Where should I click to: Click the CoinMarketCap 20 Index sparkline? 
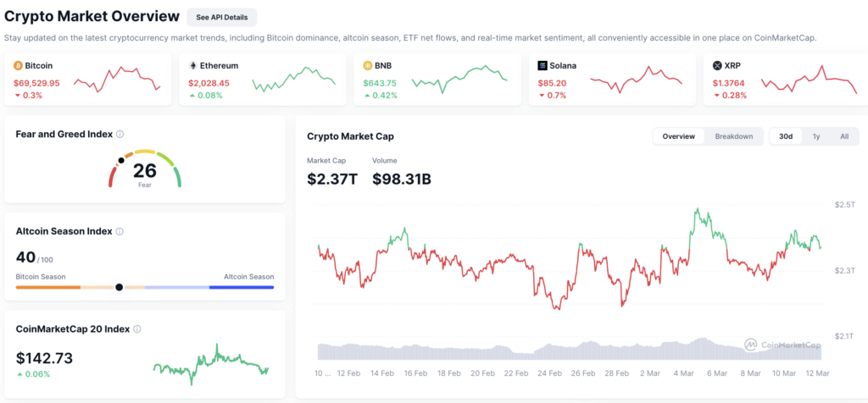click(x=211, y=365)
